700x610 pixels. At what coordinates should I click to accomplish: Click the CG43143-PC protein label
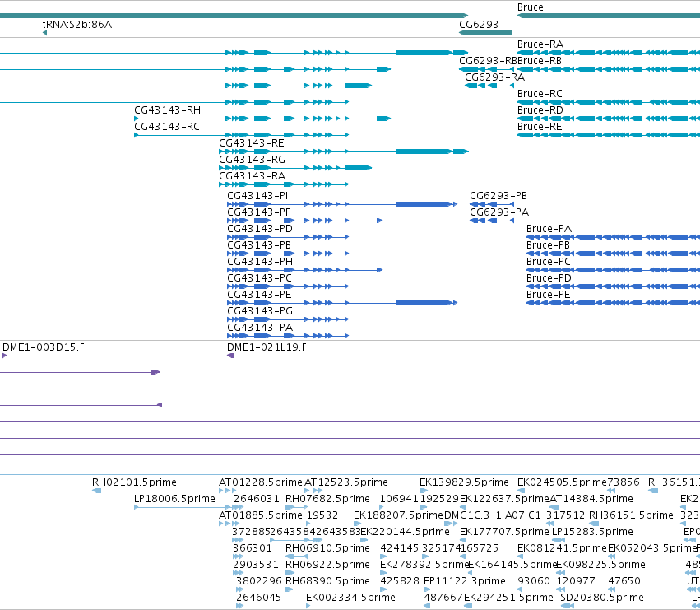click(x=259, y=278)
